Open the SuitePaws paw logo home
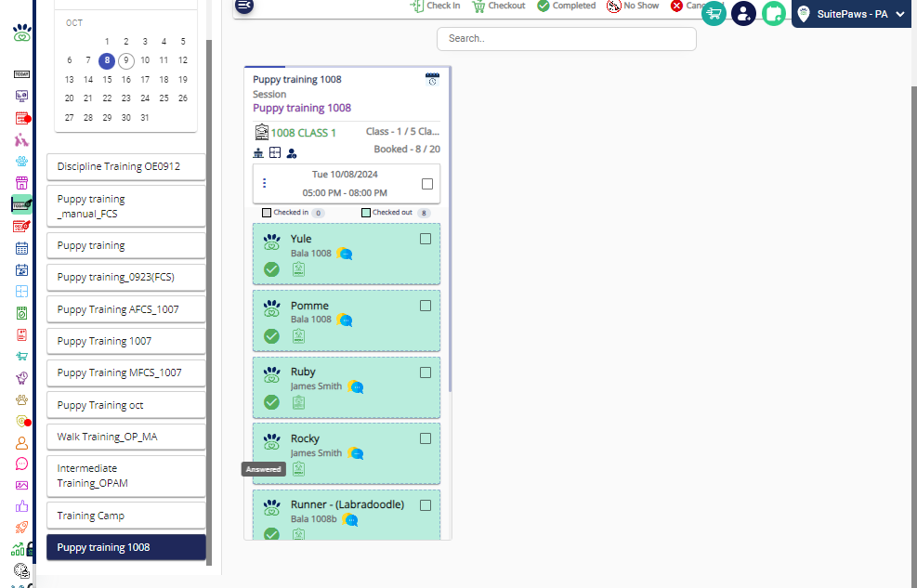The height and width of the screenshot is (588, 917). coord(22,33)
